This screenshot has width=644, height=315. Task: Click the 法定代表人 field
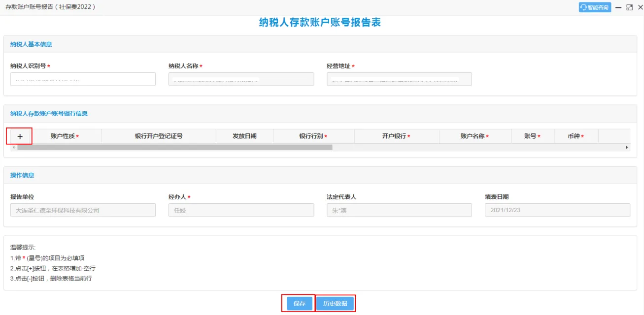click(x=399, y=210)
